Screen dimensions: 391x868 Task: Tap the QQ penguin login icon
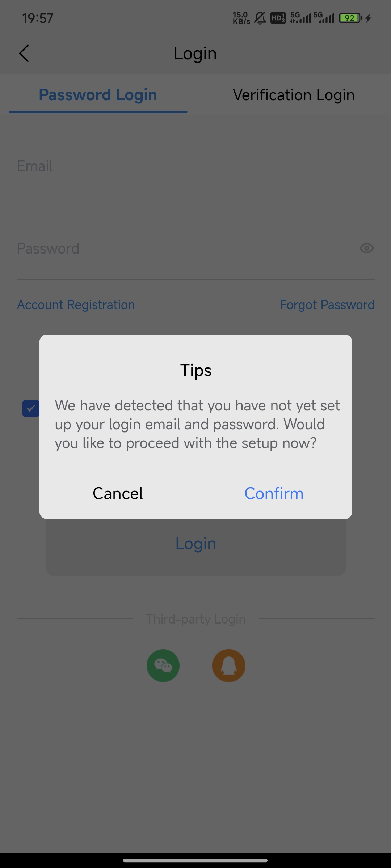tap(228, 665)
